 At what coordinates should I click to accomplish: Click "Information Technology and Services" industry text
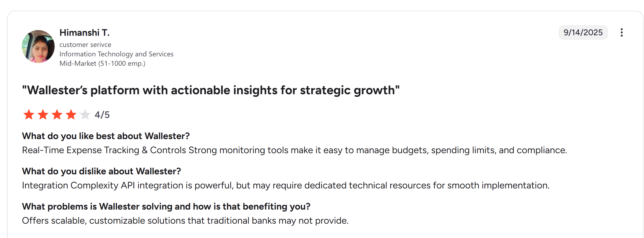pyautogui.click(x=116, y=54)
